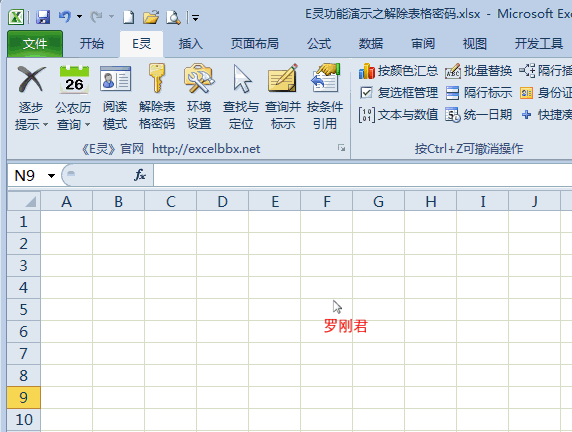Click the redo arrow icon

point(96,17)
